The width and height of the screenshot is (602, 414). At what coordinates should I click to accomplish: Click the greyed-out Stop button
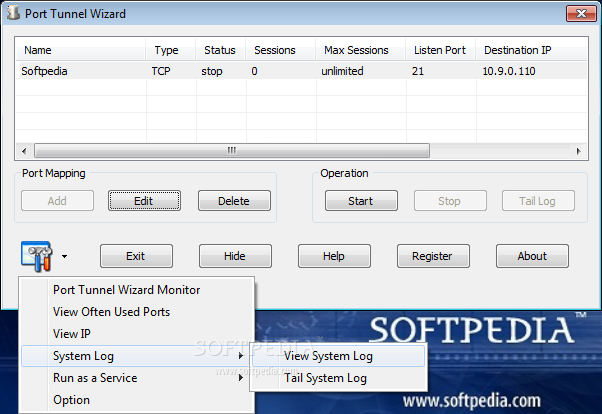click(450, 200)
